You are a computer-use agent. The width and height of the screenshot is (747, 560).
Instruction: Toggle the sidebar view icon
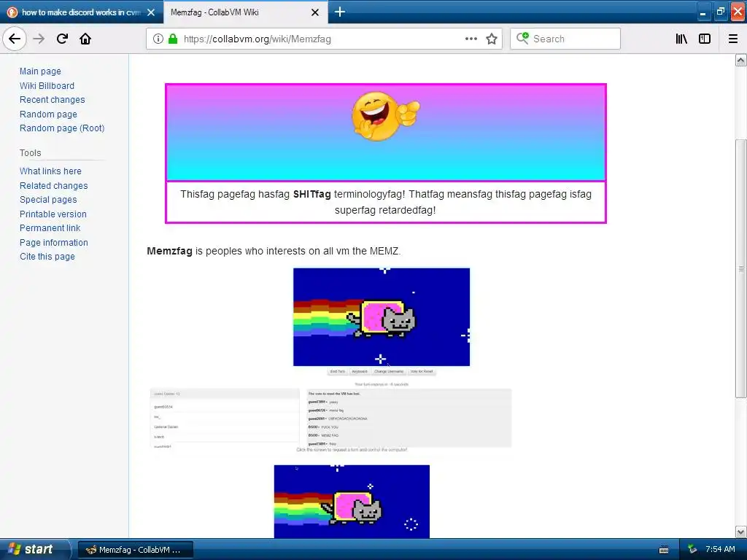705,39
